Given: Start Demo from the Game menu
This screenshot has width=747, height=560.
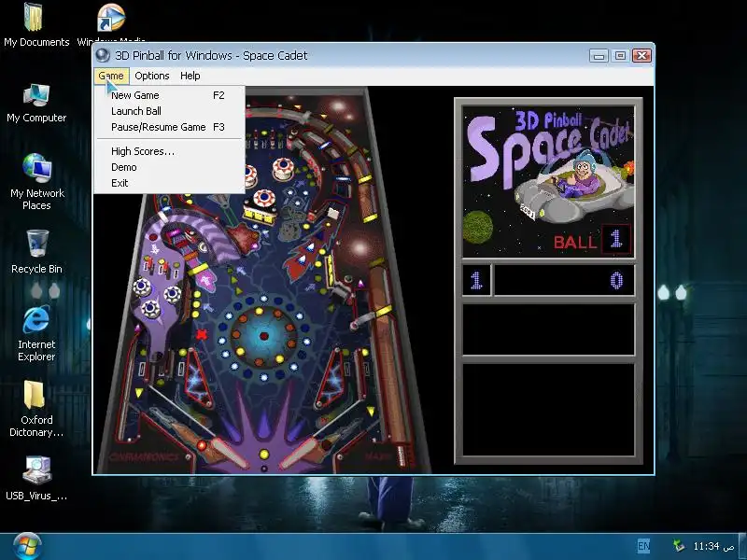Looking at the screenshot, I should click(169, 167).
